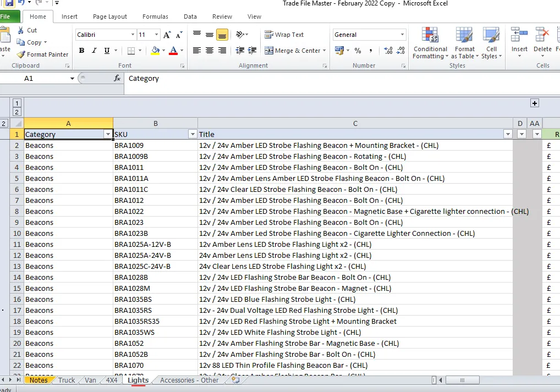Select column outline level 1 button

(17, 103)
